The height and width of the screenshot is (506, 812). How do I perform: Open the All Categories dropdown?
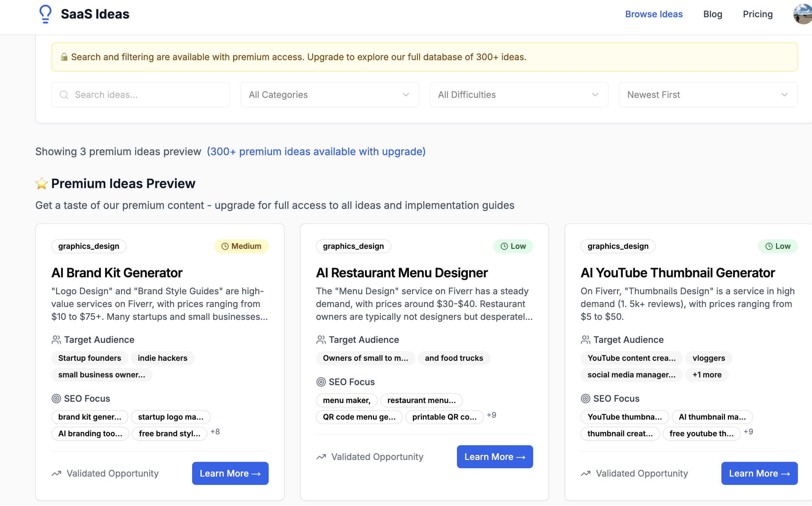coord(329,95)
